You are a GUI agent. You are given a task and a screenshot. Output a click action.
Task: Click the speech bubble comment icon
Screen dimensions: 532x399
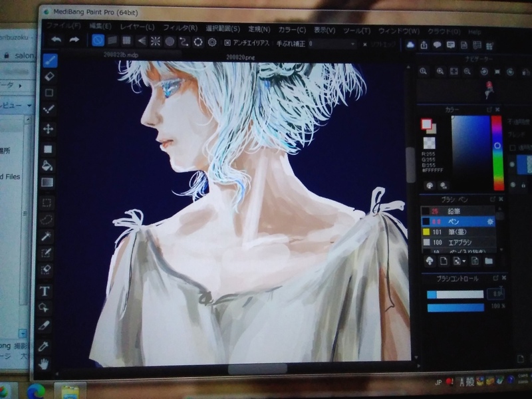click(437, 45)
